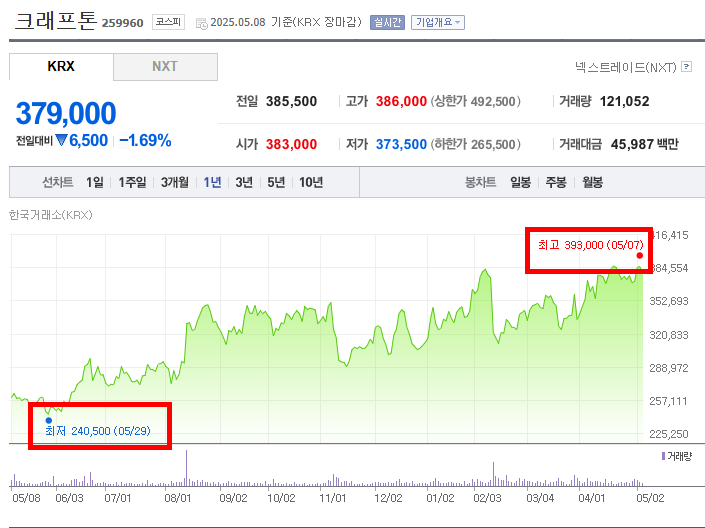The height and width of the screenshot is (528, 705).
Task: Switch to 일봉 candle chart
Action: point(520,182)
